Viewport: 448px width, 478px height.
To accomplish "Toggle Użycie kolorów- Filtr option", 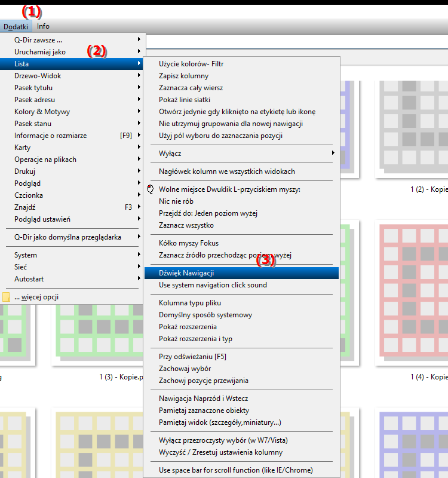I will [x=241, y=64].
